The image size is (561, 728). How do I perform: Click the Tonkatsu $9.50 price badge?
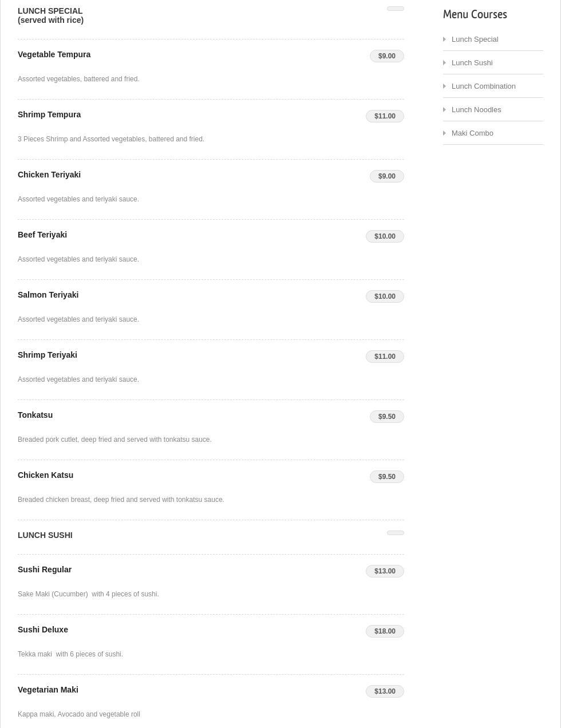pyautogui.click(x=386, y=417)
